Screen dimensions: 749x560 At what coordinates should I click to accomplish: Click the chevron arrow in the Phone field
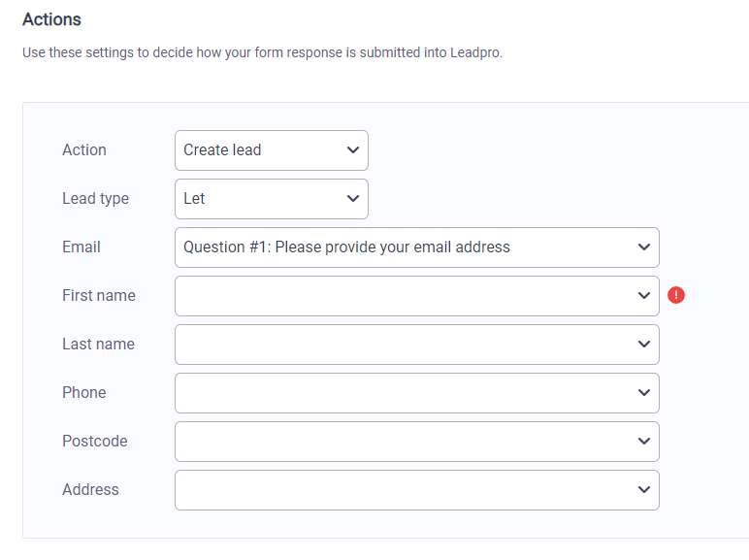click(643, 393)
